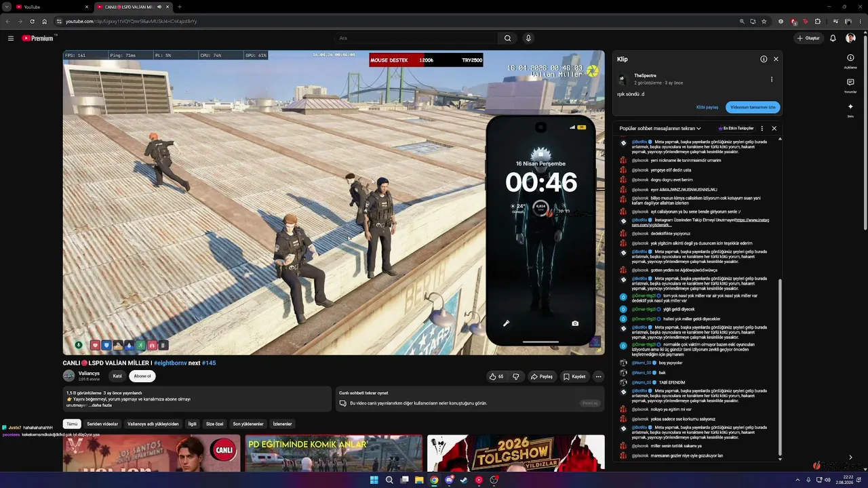Screen dimensions: 868x488
Task: Close the Klip panel
Action: click(776, 59)
